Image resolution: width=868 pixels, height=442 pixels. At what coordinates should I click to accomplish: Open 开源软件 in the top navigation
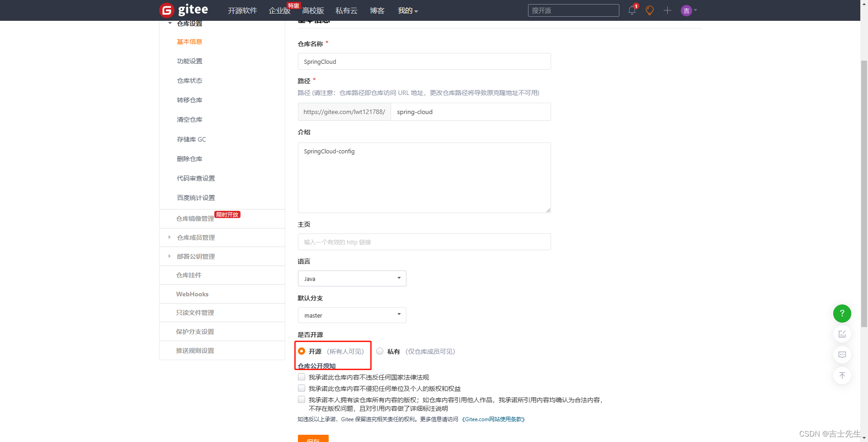(242, 10)
